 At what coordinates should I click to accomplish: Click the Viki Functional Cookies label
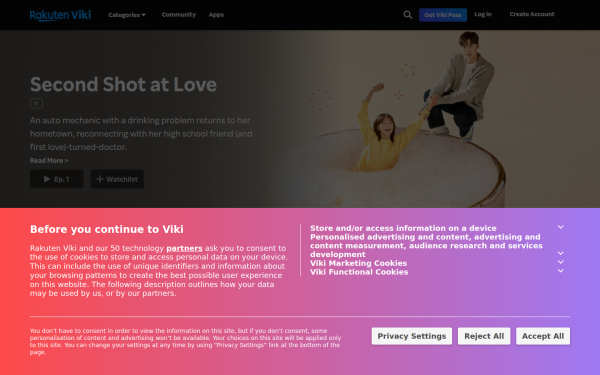(359, 272)
